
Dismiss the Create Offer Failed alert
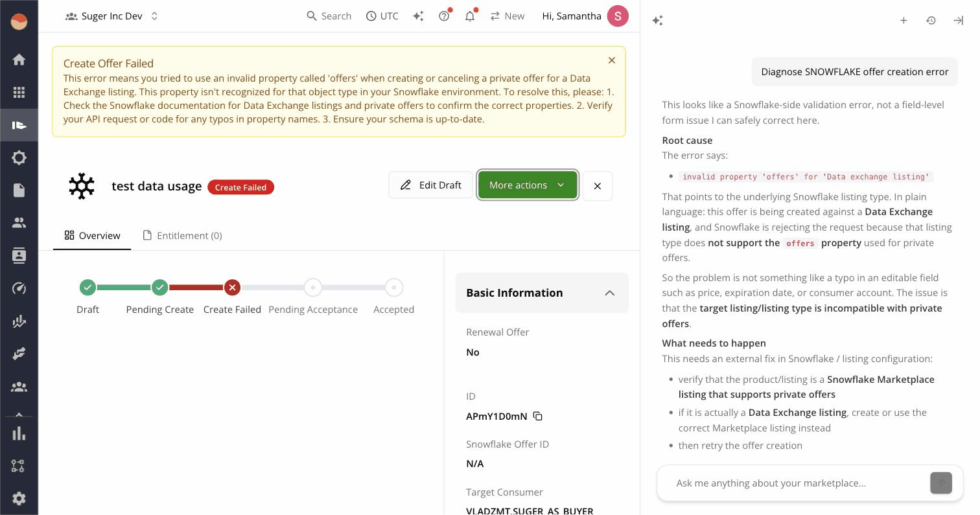(x=611, y=60)
